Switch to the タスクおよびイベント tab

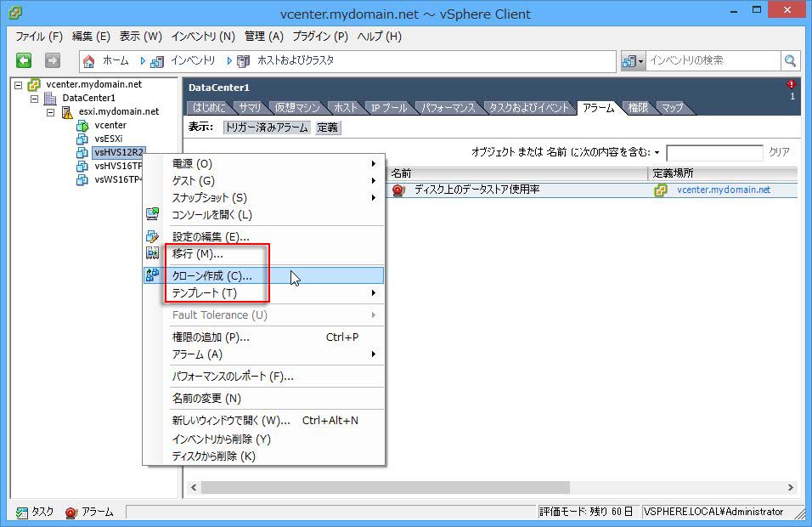pyautogui.click(x=528, y=108)
